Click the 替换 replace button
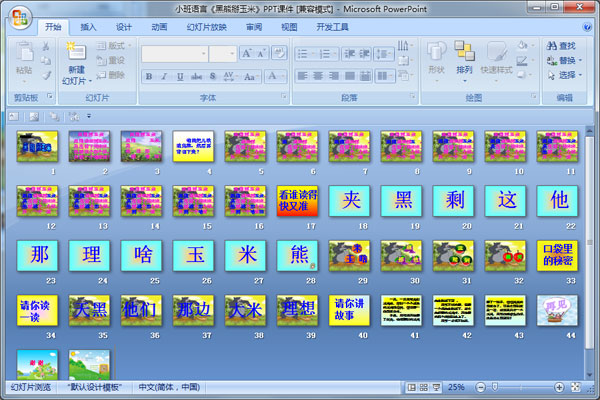Image resolution: width=600 pixels, height=400 pixels. point(566,60)
